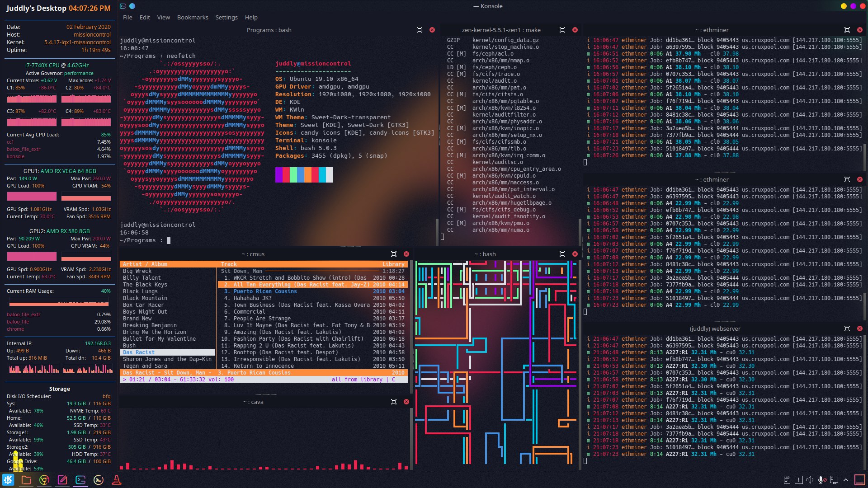The width and height of the screenshot is (868, 488).
Task: Click the show desktop icon
Action: coord(860,480)
